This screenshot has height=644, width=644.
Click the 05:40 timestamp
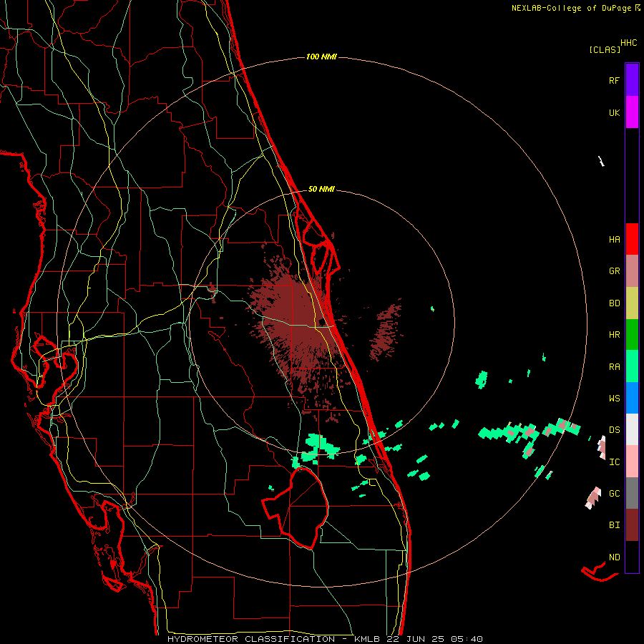(x=469, y=639)
